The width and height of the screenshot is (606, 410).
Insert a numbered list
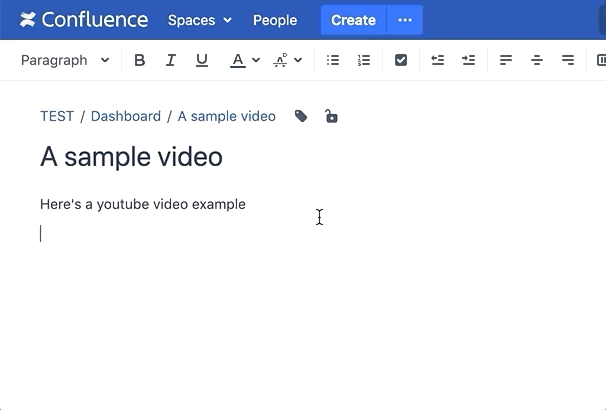(x=364, y=60)
